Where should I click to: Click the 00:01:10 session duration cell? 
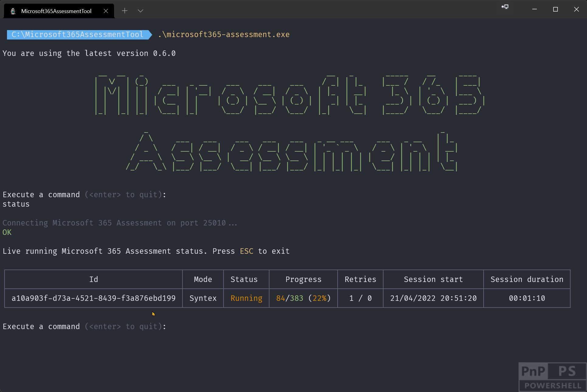coord(527,298)
